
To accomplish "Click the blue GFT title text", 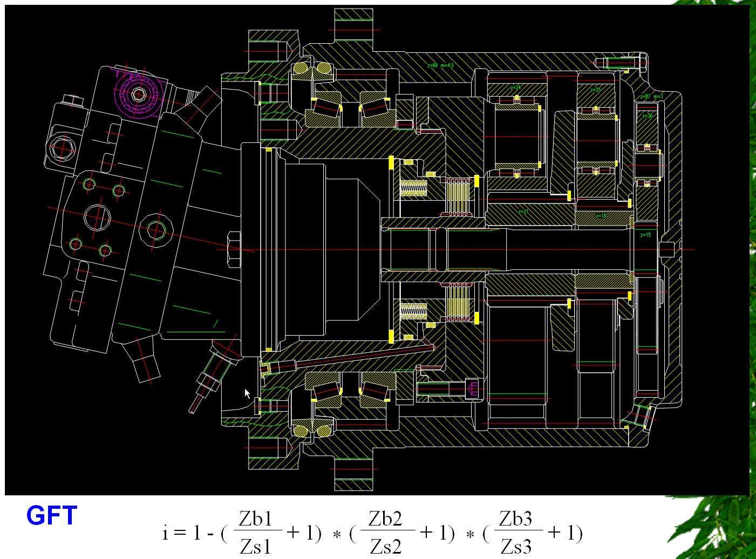I will pyautogui.click(x=52, y=515).
